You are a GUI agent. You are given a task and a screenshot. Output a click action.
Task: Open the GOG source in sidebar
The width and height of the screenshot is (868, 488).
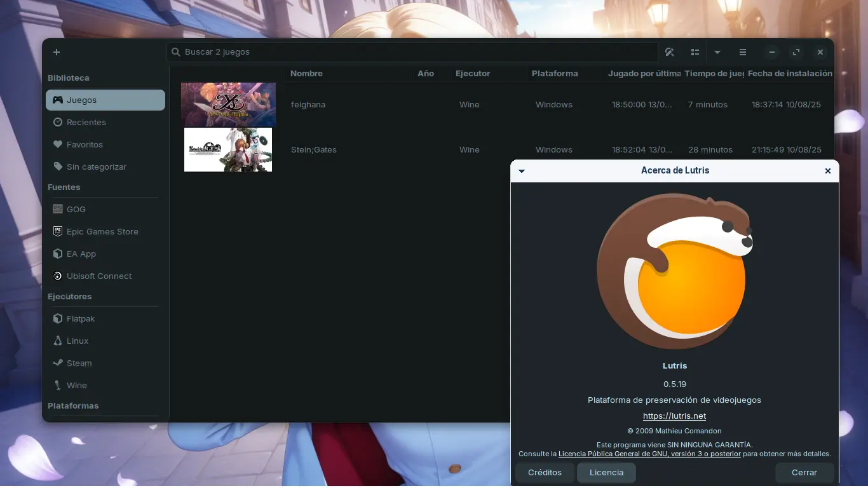pos(76,209)
